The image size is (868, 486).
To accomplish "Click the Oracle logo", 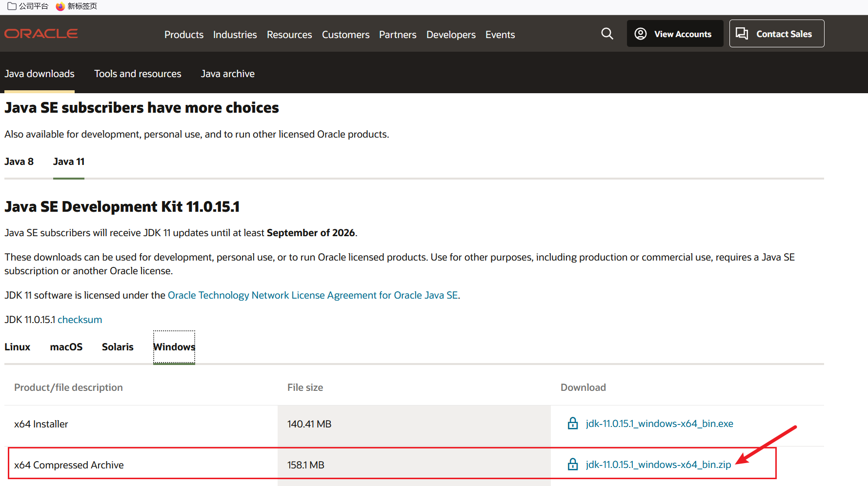I will tap(41, 34).
